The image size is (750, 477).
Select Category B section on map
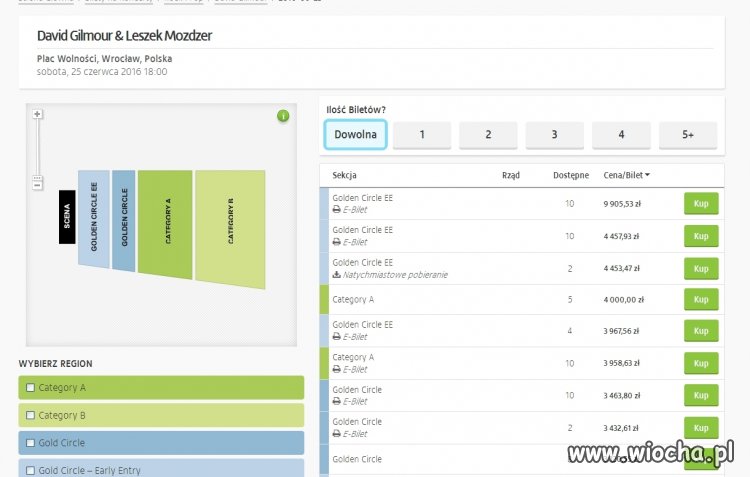(x=230, y=229)
